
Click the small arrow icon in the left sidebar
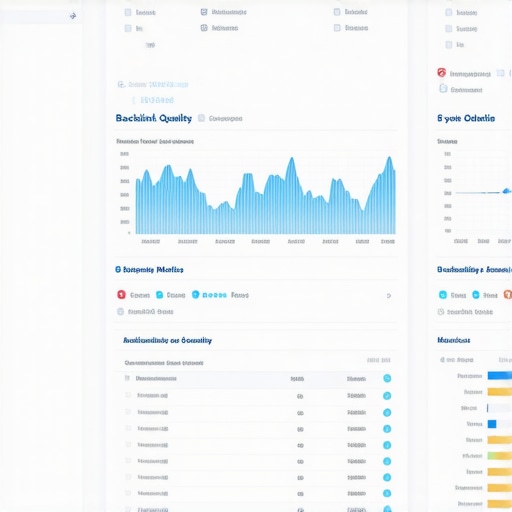[x=73, y=16]
